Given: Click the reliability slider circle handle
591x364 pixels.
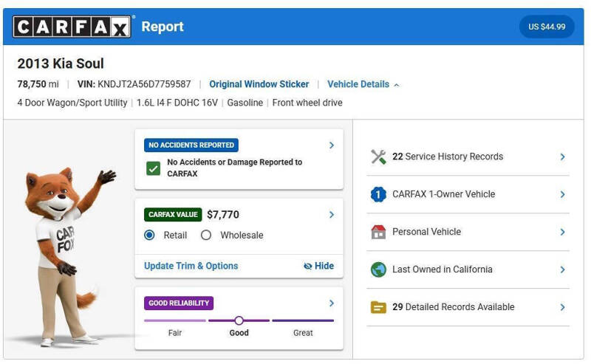Looking at the screenshot, I should tap(239, 320).
